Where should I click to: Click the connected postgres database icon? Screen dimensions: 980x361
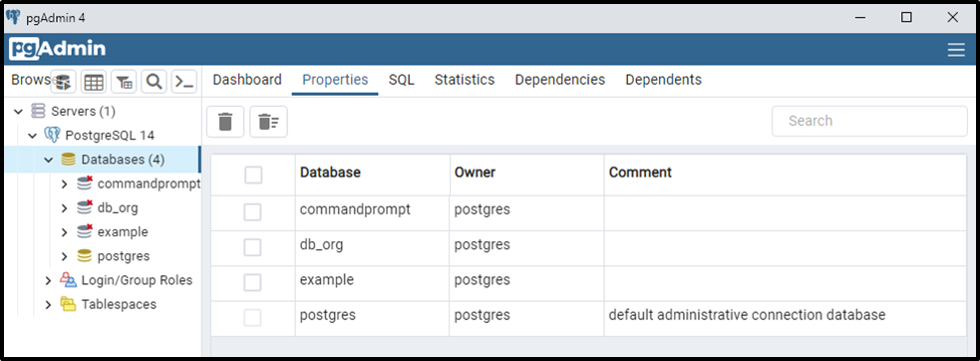[85, 256]
